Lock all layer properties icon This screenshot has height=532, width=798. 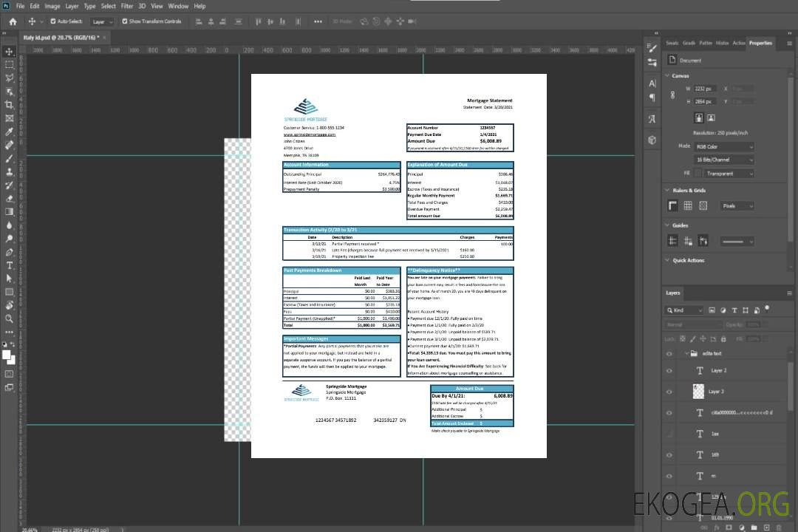tap(723, 338)
